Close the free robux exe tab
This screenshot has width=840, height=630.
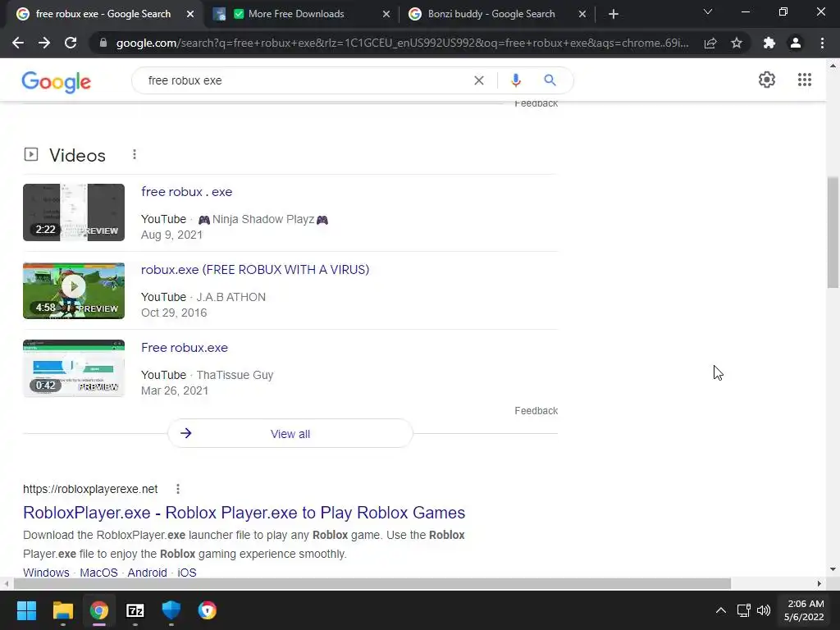(190, 14)
